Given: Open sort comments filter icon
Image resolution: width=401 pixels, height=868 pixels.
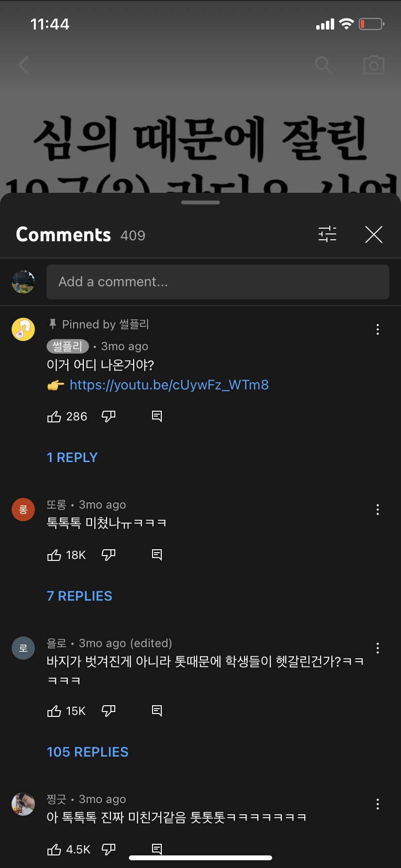Looking at the screenshot, I should (x=327, y=234).
